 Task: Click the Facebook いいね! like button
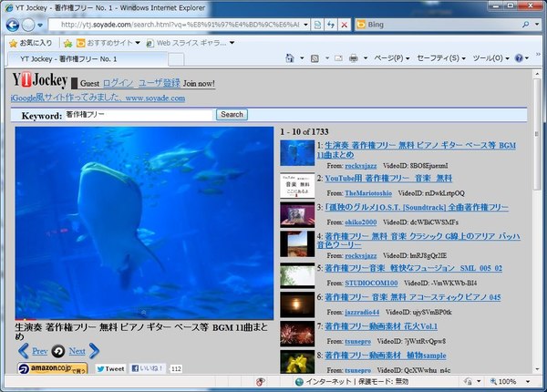click(x=149, y=369)
